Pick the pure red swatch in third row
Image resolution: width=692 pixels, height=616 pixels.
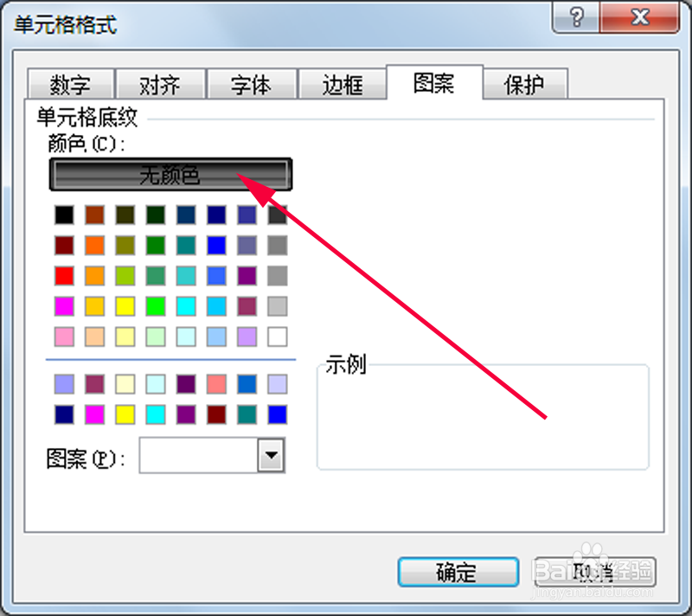tap(64, 276)
